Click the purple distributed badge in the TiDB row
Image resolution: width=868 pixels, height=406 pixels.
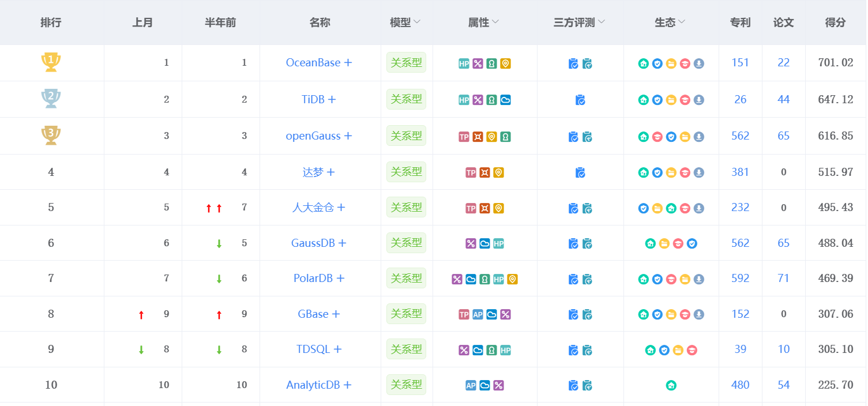pyautogui.click(x=478, y=100)
